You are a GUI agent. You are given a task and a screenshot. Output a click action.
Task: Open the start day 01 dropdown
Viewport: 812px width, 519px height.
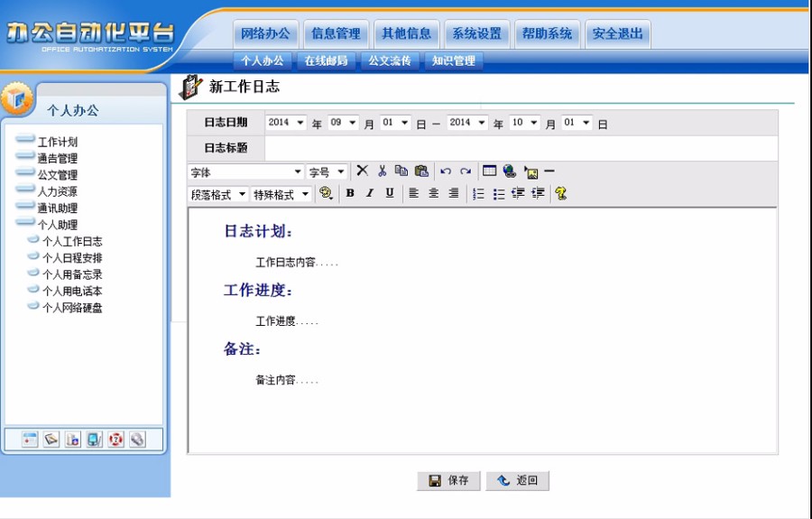click(x=395, y=122)
